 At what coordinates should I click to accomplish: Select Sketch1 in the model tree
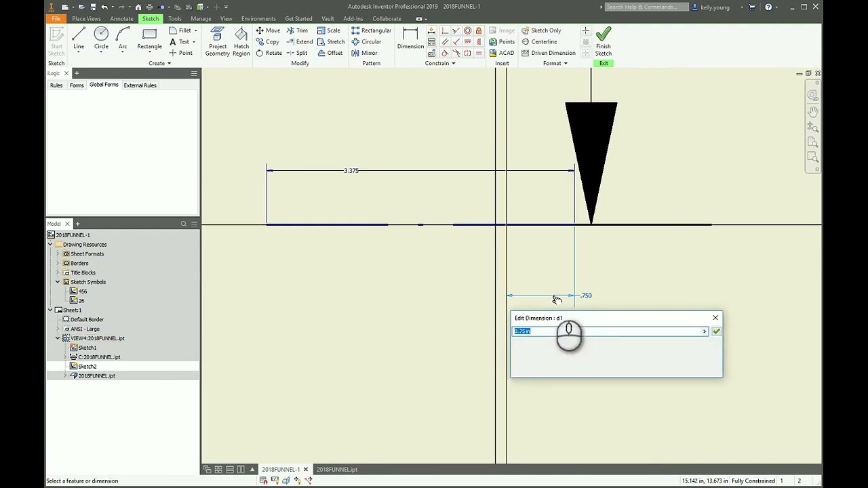[87, 348]
